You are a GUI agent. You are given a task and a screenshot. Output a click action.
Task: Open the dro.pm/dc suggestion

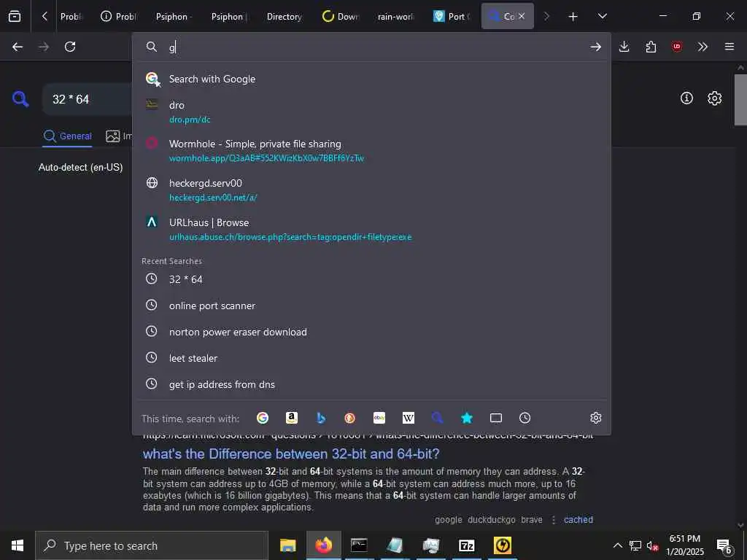371,112
